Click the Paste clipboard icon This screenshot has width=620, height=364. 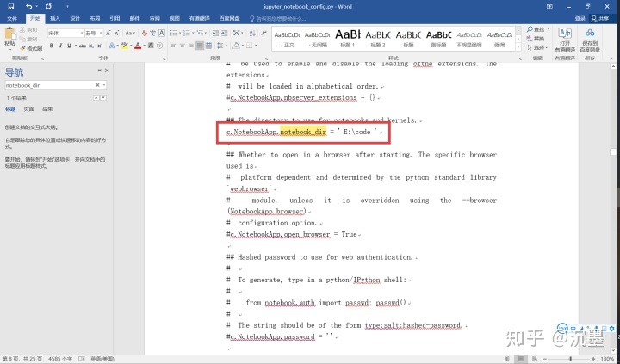[x=9, y=34]
